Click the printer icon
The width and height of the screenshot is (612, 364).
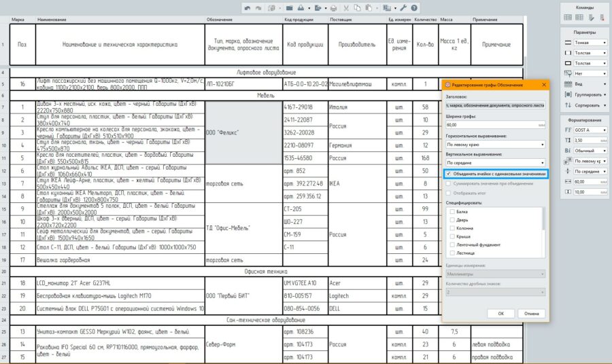pyautogui.click(x=334, y=7)
